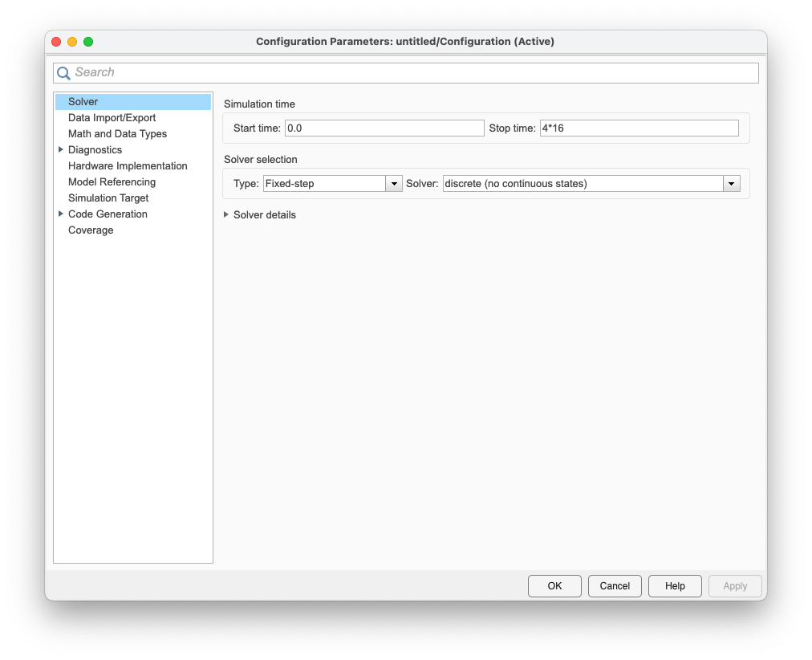Screen dimensions: 812x660
Task: Click the OK button
Action: coord(554,586)
